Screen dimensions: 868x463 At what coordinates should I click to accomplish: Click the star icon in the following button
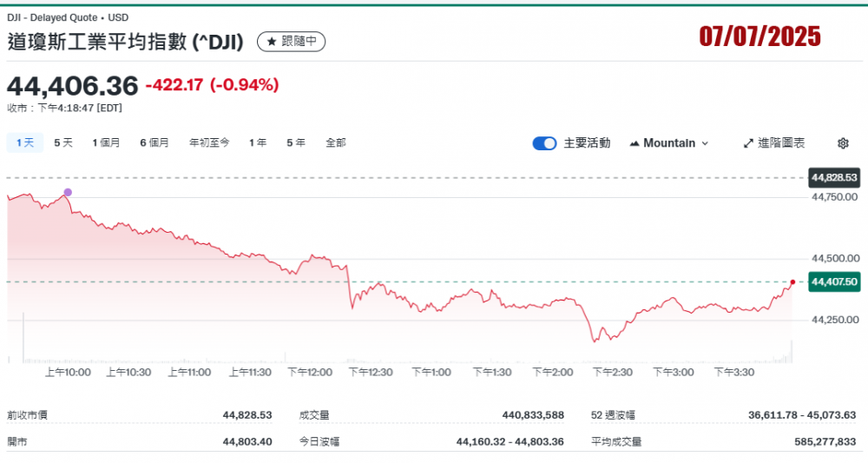coord(272,42)
